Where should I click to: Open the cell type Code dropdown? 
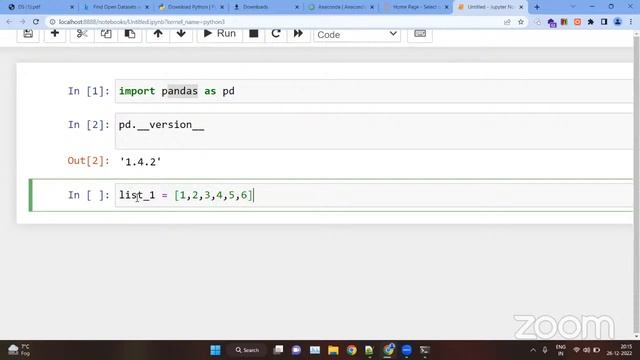click(357, 35)
